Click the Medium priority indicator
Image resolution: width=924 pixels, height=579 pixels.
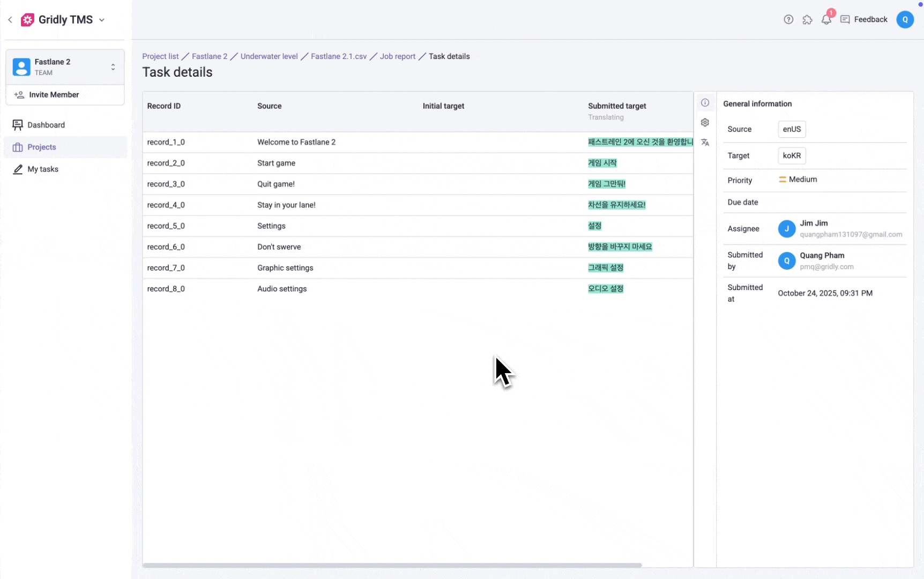(x=798, y=180)
